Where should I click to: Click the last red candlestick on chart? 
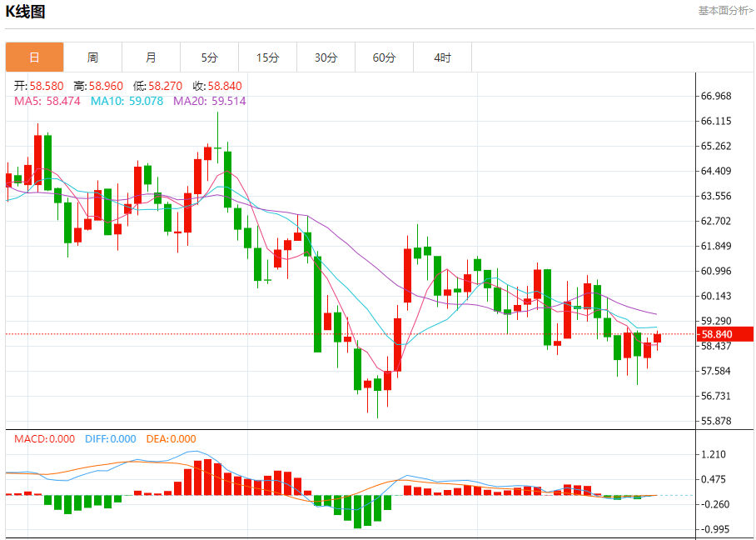click(x=657, y=337)
